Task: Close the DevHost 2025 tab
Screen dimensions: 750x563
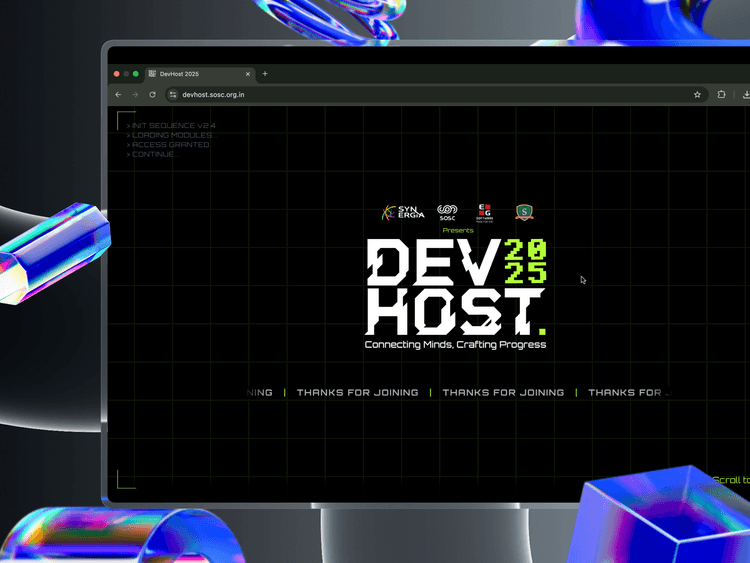Action: 248,74
